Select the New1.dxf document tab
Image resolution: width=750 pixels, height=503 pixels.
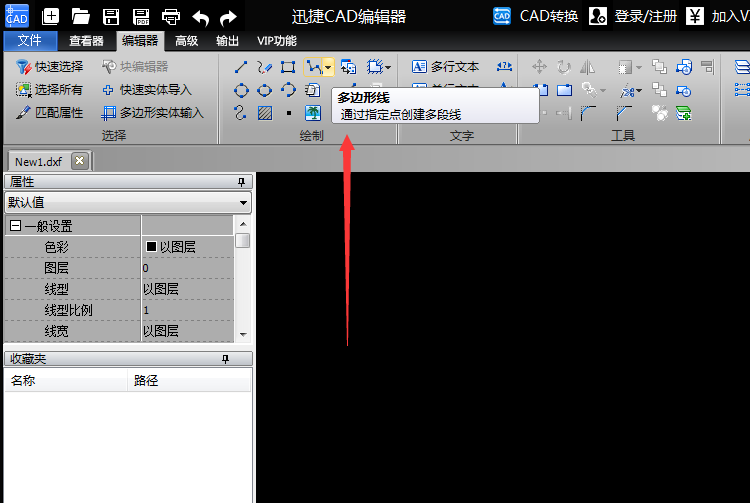click(x=39, y=162)
